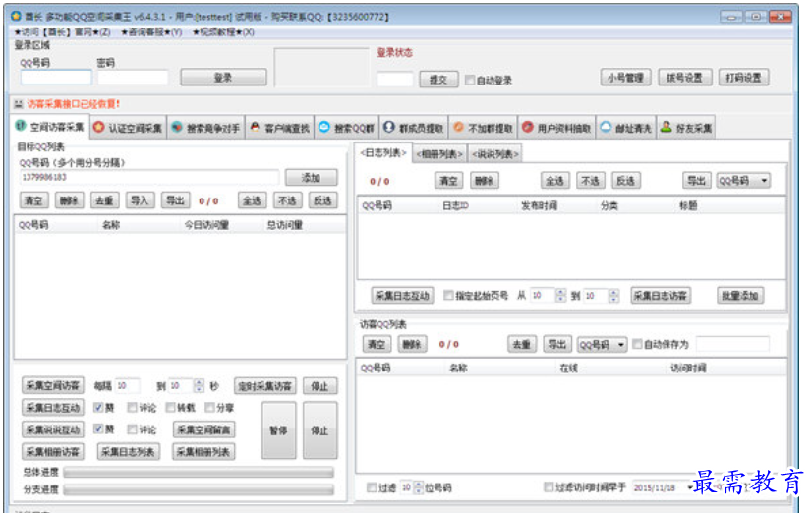812x513 pixels.
Task: Enable the 指定起始页号 checkbox
Action: tap(448, 295)
